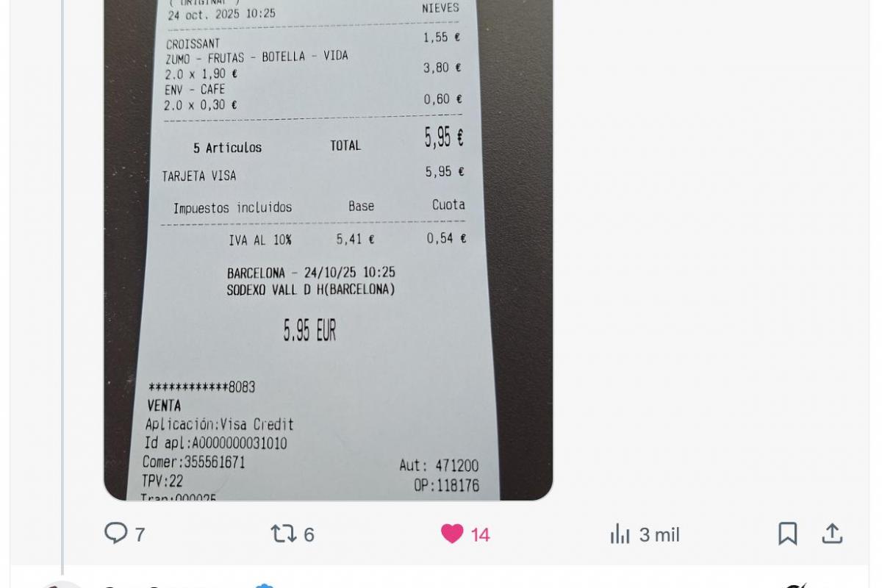Viewport: 882px width, 588px height.
Task: Share the tweet using the upload arrow icon
Action: click(832, 533)
